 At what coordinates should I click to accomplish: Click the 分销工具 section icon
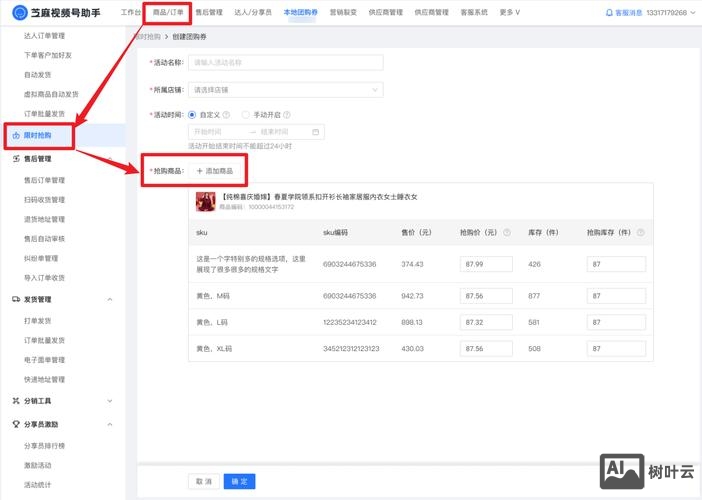(16, 401)
